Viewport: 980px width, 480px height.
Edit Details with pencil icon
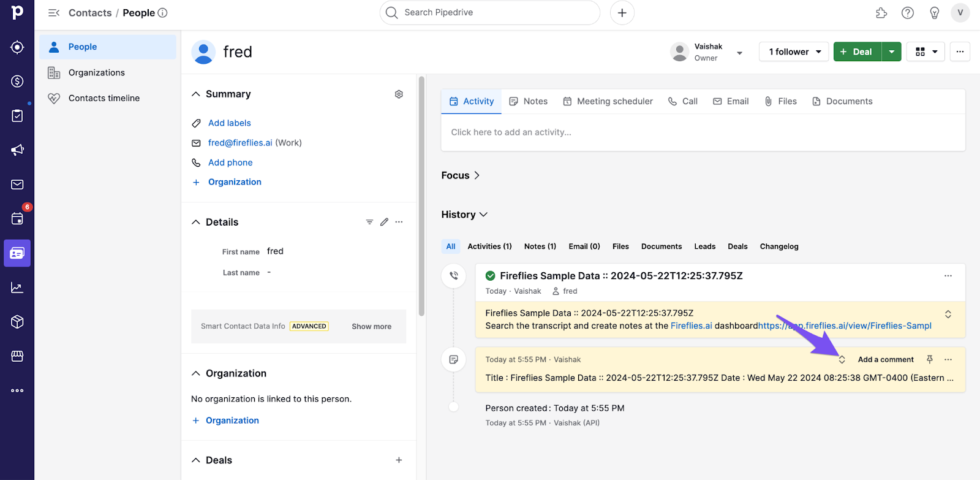pyautogui.click(x=384, y=222)
